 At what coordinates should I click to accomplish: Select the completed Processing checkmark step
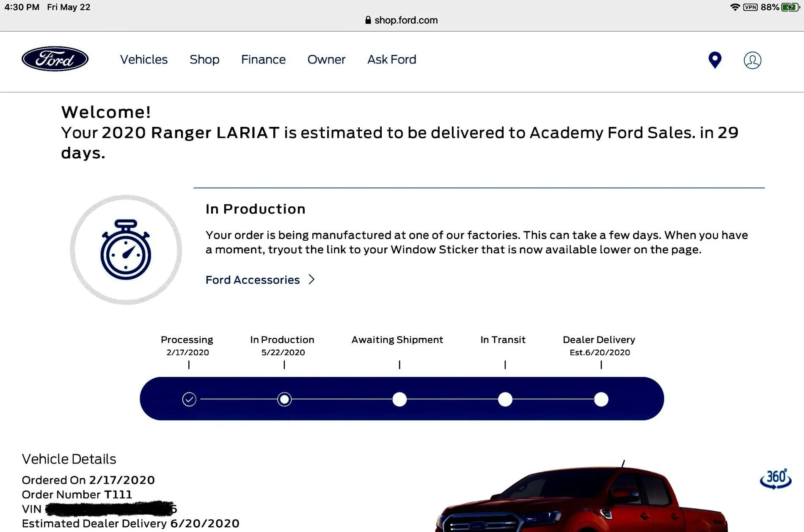189,399
